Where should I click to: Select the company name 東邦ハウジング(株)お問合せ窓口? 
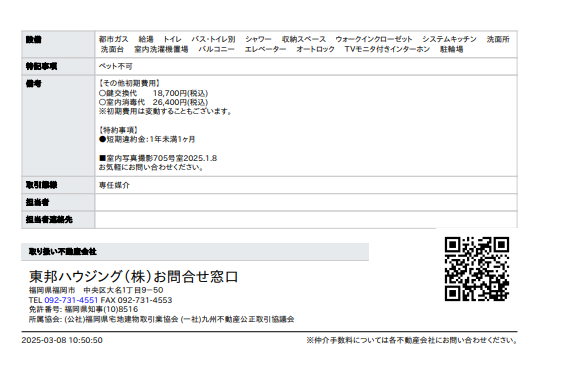[x=133, y=277]
